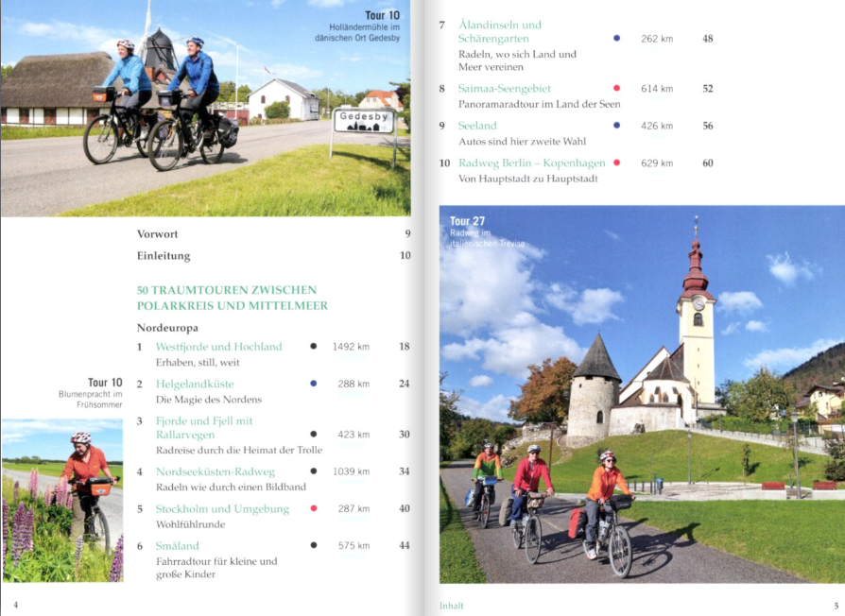Screen dimensions: 845x616
Task: Select the Stockholm und Umgebung tour
Action: tap(222, 509)
